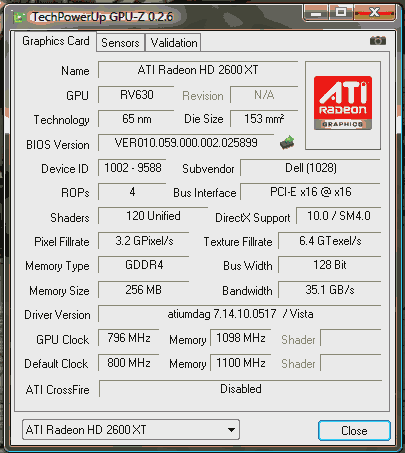405x453 pixels.
Task: Click the ATI CrossFire Disabled field
Action: (x=240, y=389)
